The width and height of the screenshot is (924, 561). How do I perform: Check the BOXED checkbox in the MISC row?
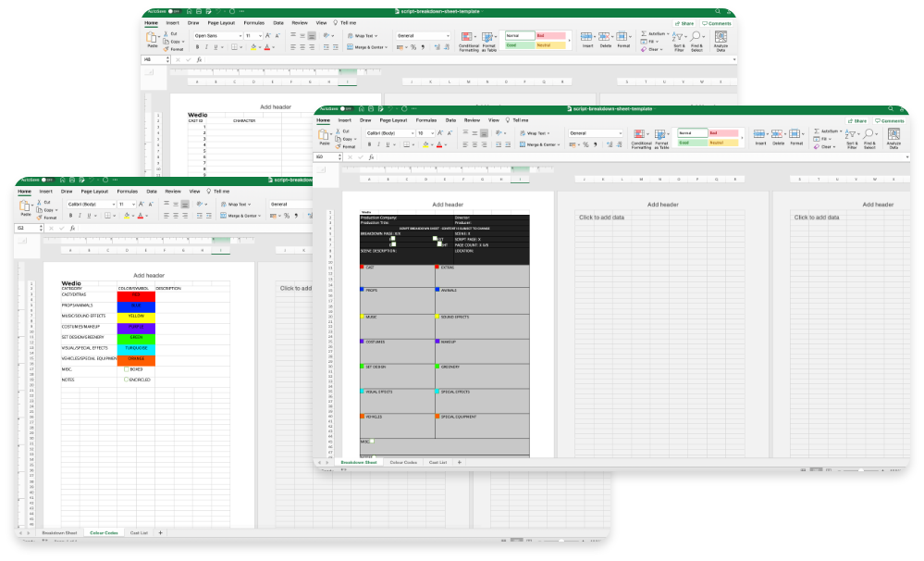pyautogui.click(x=127, y=368)
